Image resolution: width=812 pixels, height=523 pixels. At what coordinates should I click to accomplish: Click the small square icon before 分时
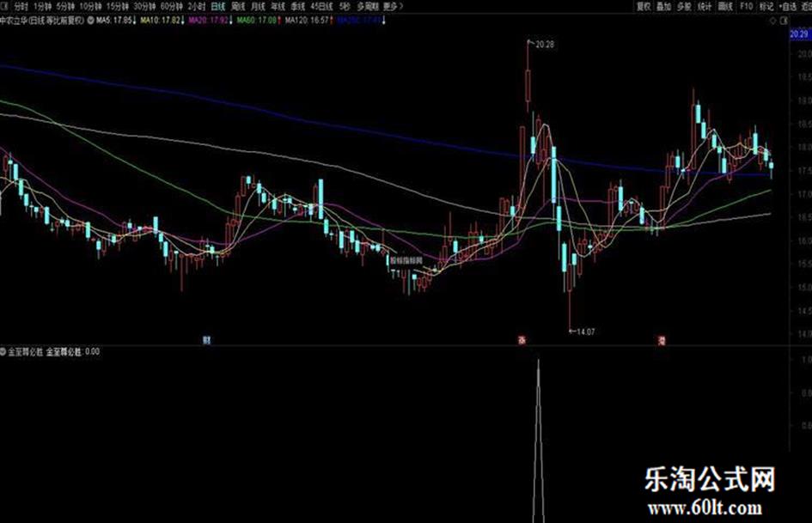4,6
